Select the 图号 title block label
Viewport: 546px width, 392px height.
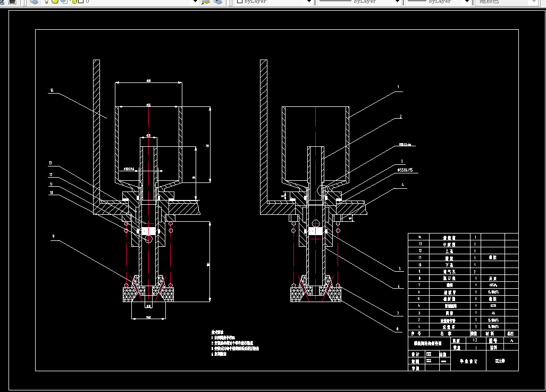click(x=493, y=340)
